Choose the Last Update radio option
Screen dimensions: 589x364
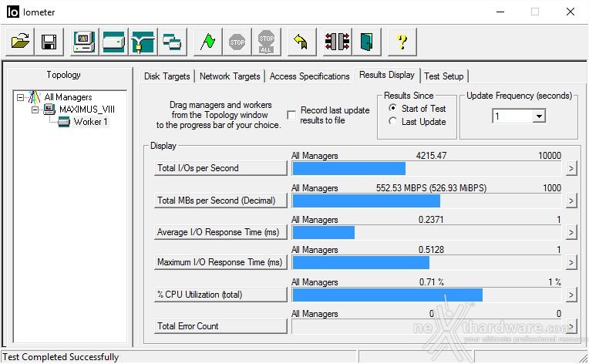(x=393, y=121)
